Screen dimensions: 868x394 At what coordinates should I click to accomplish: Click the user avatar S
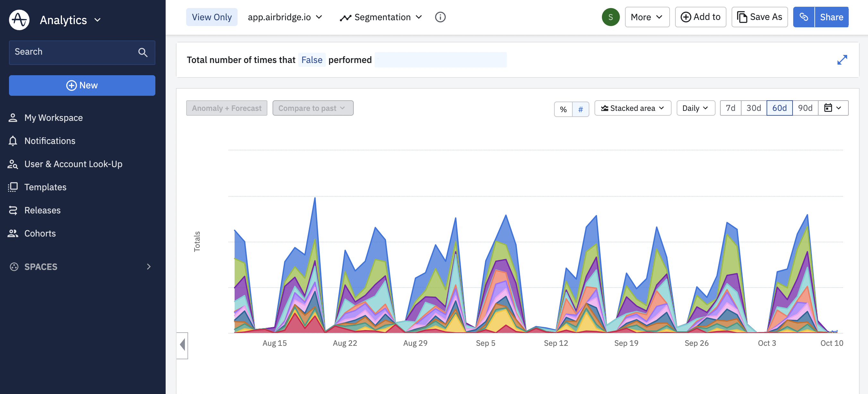pos(610,17)
